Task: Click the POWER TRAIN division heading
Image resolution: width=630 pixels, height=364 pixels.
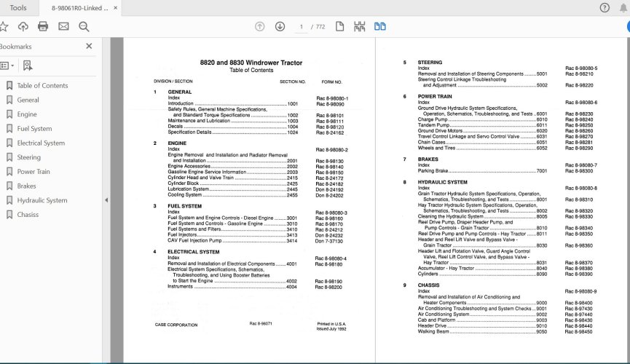Action: tap(435, 96)
